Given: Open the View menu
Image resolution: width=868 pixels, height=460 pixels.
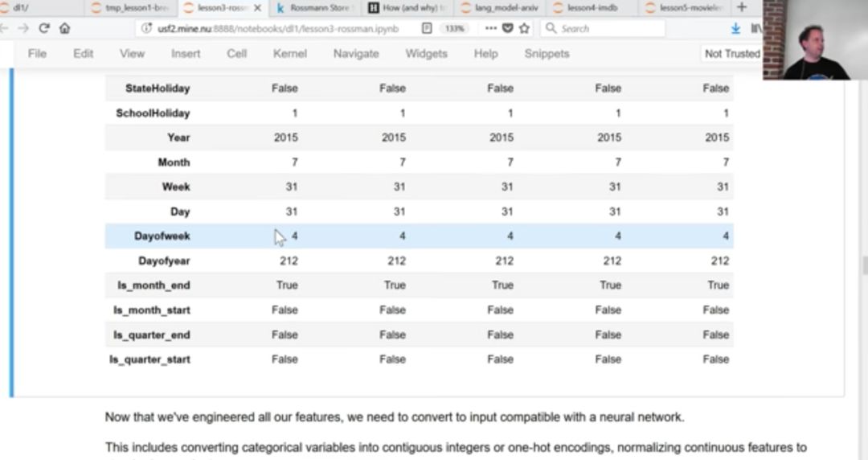Looking at the screenshot, I should tap(132, 54).
